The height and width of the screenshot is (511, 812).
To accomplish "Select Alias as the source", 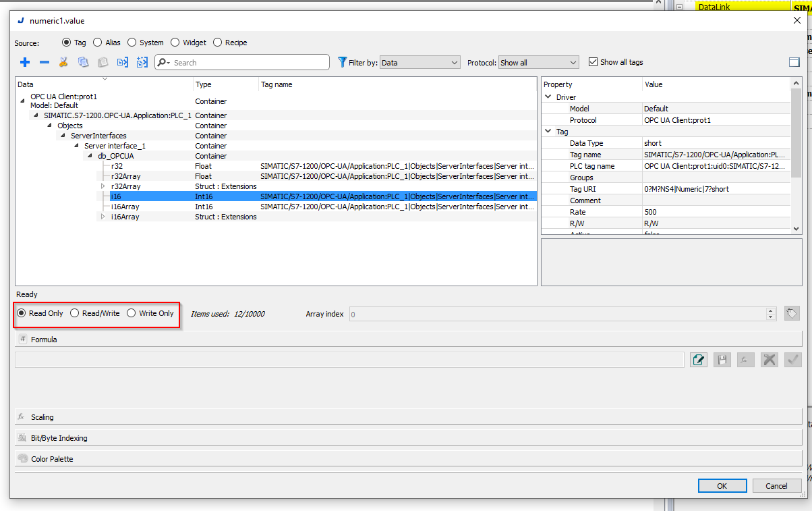I will click(98, 43).
